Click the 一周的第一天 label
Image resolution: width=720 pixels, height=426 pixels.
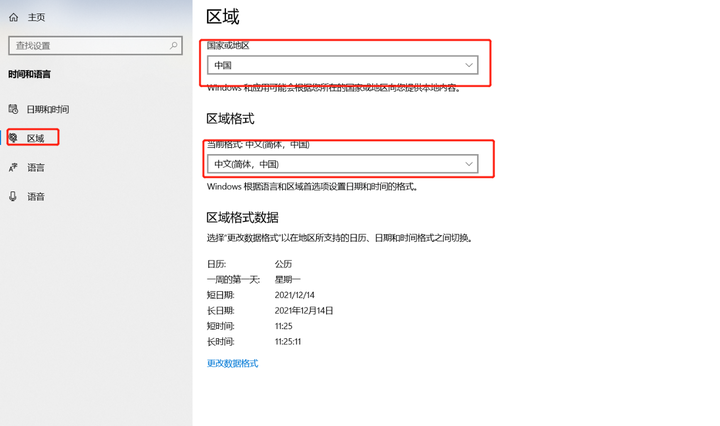pyautogui.click(x=233, y=280)
